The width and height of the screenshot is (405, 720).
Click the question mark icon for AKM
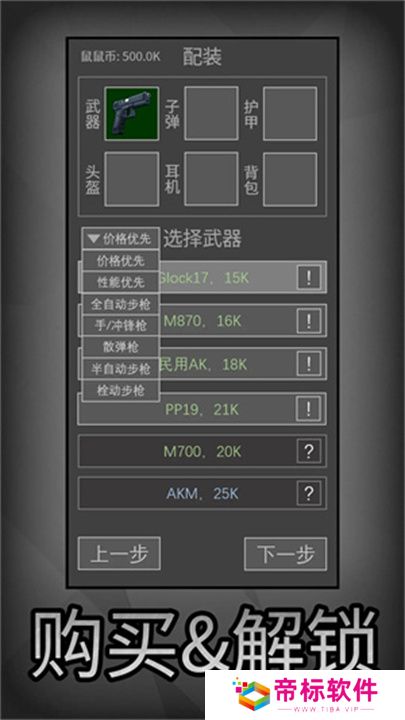(x=309, y=494)
